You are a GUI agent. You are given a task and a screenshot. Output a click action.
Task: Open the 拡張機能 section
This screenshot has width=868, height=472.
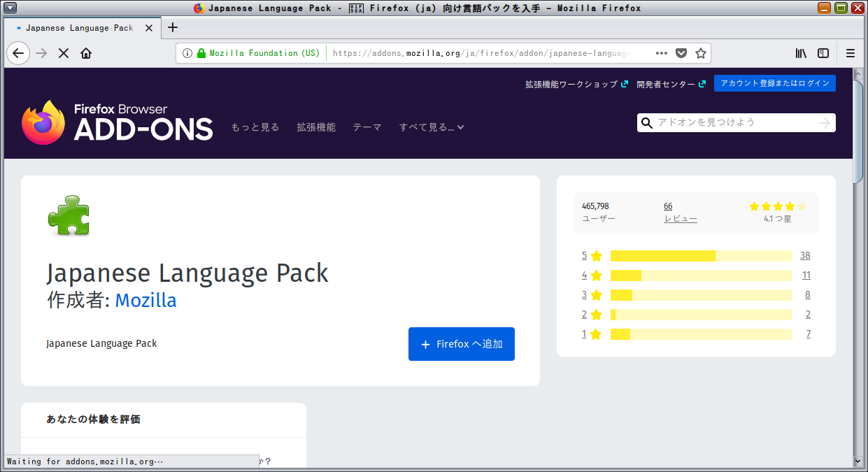pos(316,127)
